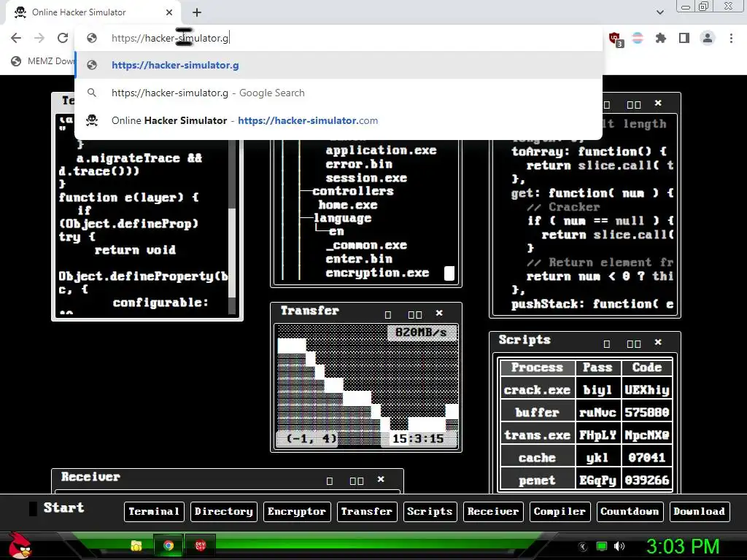Screen dimensions: 747x560
Task: Select the controllers folder in directory
Action: point(353,191)
